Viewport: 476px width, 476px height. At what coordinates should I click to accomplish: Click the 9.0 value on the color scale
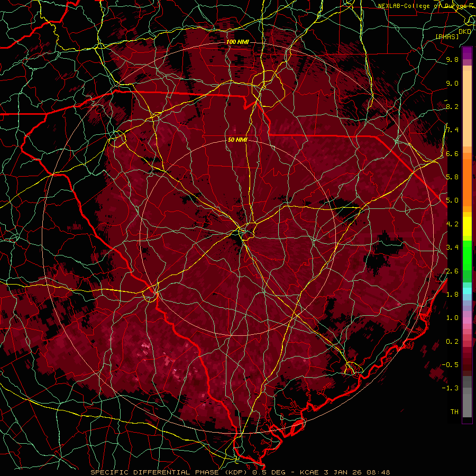pyautogui.click(x=452, y=83)
